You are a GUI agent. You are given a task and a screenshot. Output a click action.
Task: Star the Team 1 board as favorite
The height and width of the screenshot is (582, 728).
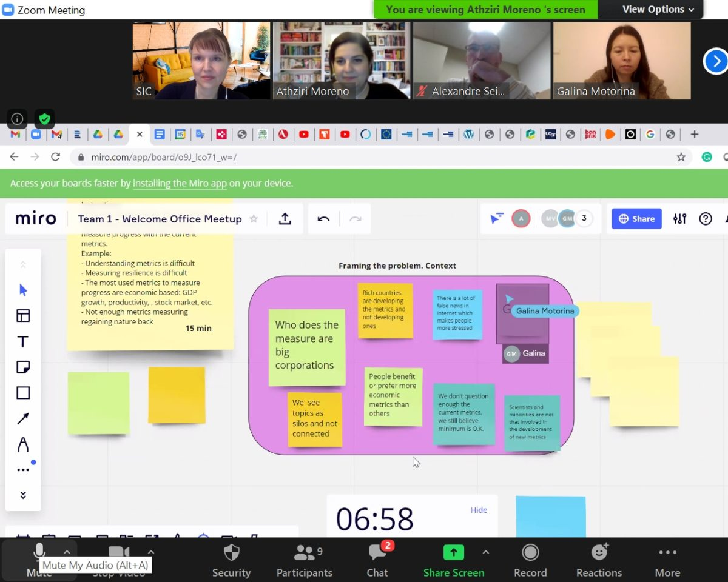(254, 219)
